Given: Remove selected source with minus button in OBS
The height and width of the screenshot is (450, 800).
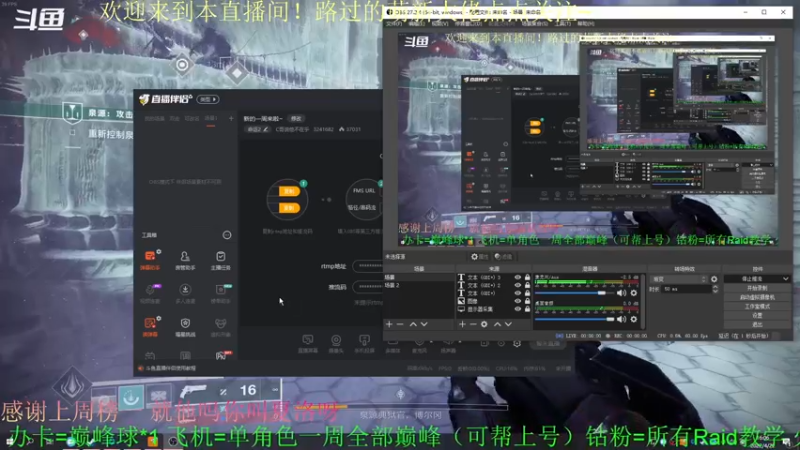Looking at the screenshot, I should pyautogui.click(x=473, y=324).
